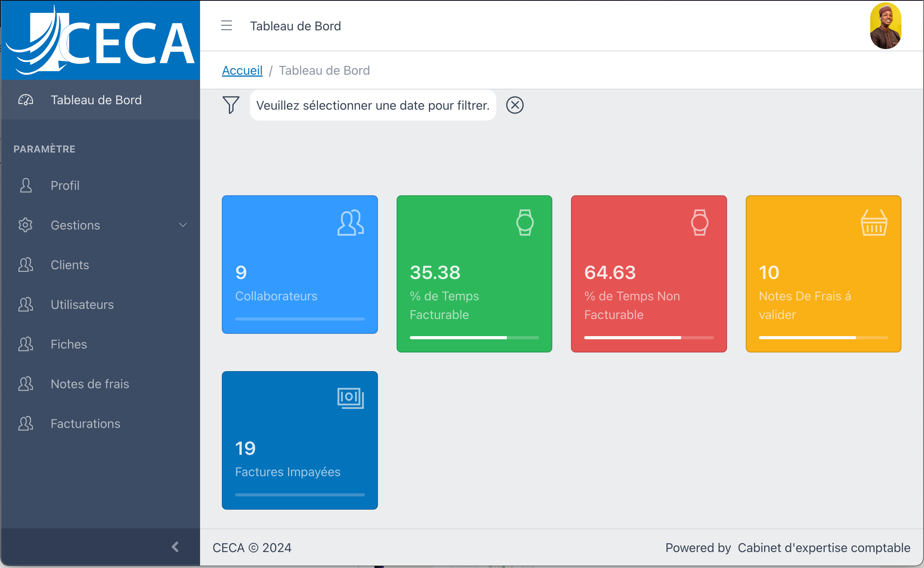
Task: Open date picker filter field
Action: 372,105
